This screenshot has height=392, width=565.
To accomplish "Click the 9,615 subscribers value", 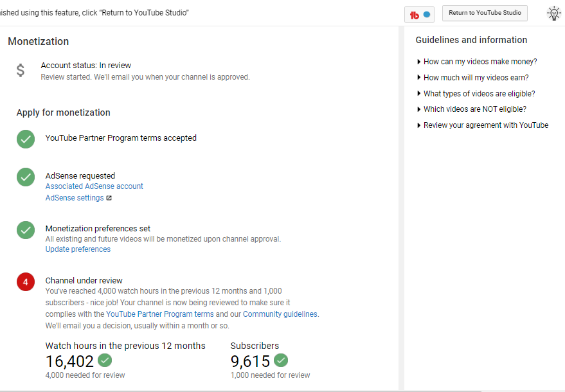I will pyautogui.click(x=250, y=361).
